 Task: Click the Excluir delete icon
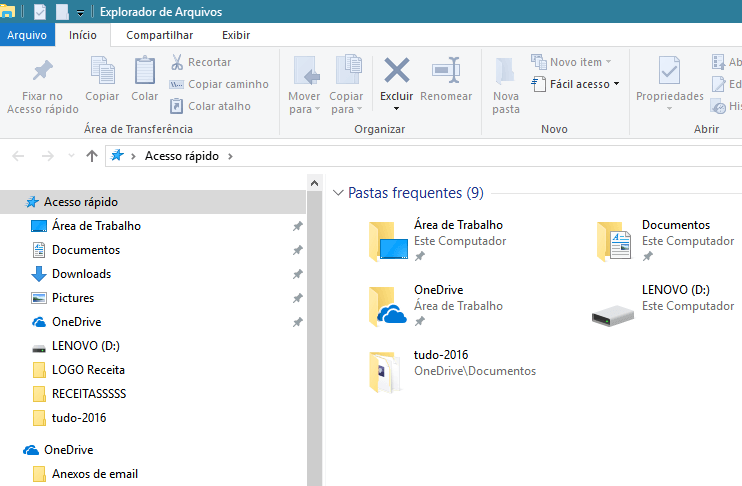[x=397, y=72]
